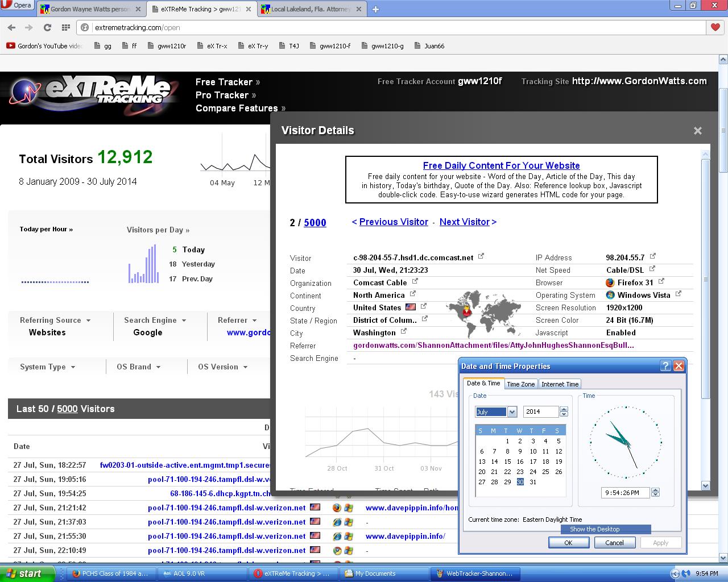Image resolution: width=728 pixels, height=582 pixels.
Task: Click external link icon beside Comcast Cable
Action: click(x=415, y=281)
